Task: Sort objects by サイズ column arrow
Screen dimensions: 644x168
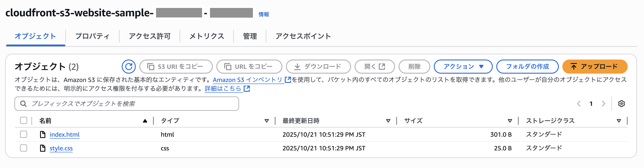Action: [510, 121]
